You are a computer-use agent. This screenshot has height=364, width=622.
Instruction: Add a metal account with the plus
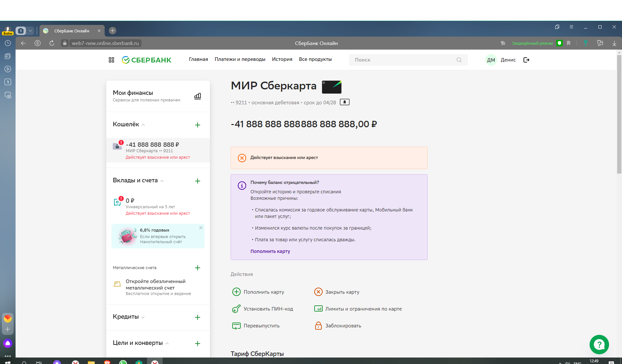198,268
